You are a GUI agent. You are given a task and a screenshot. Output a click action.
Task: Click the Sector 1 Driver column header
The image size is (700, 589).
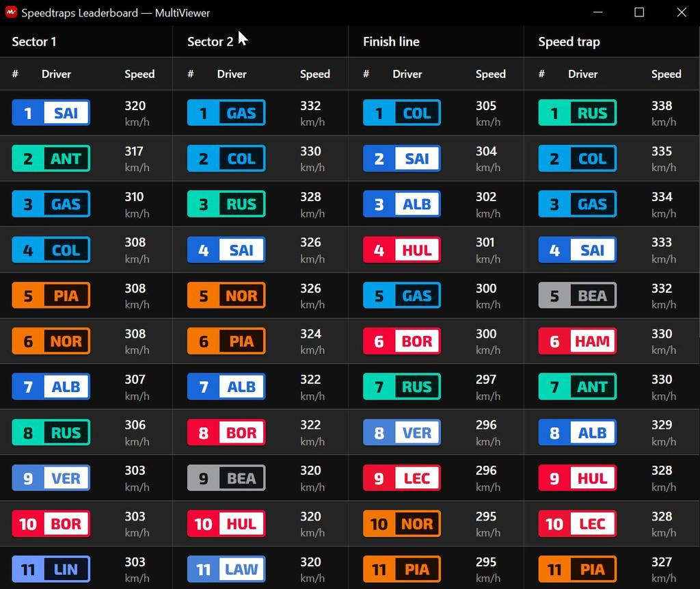[56, 74]
